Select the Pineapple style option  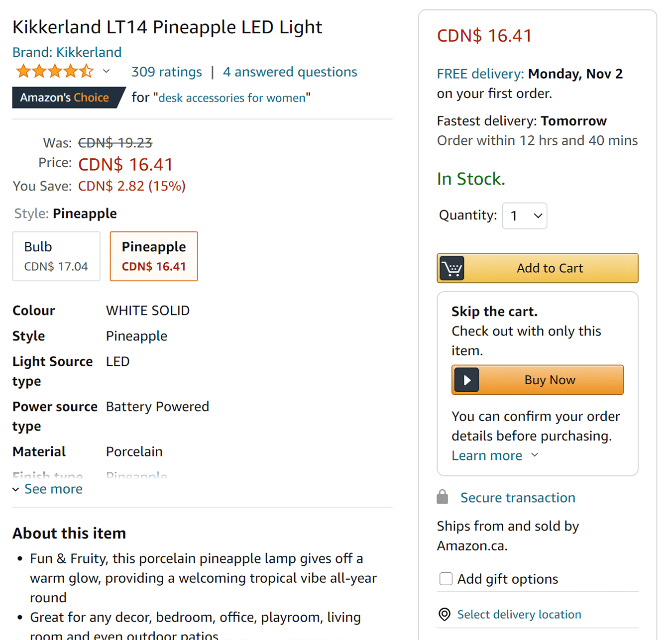coord(154,256)
